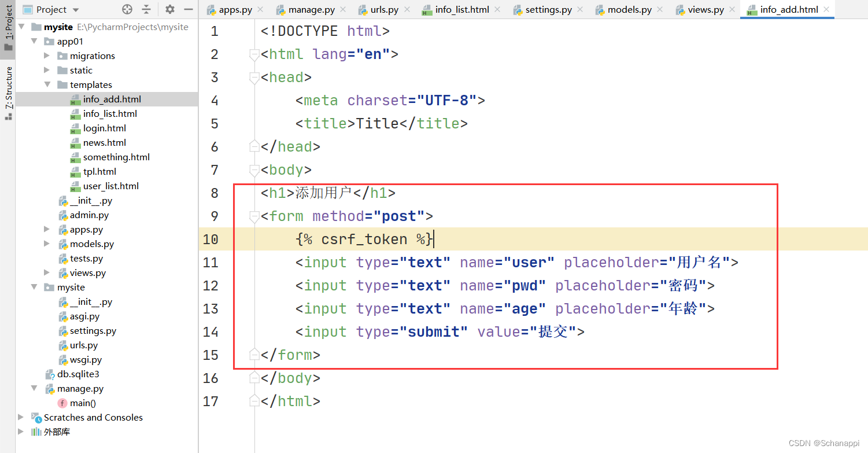Screen dimensions: 868x453
Task: Fold the body tag on line 7
Action: (254, 170)
